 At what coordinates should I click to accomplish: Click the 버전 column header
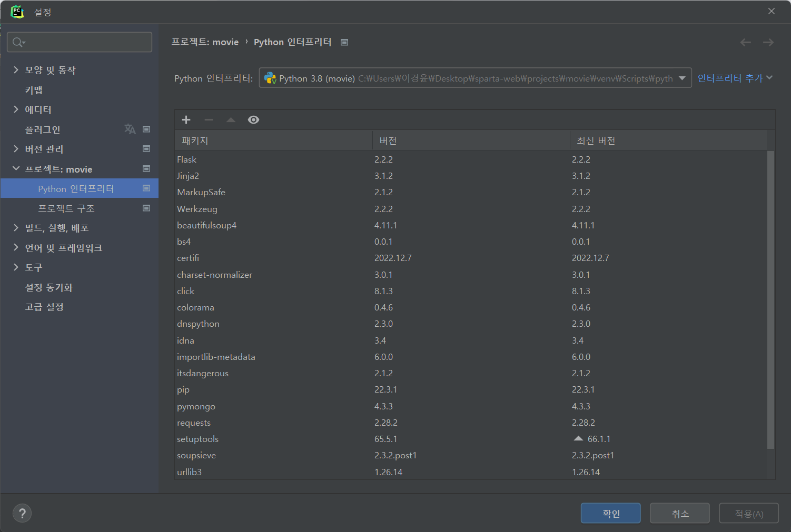coord(471,140)
